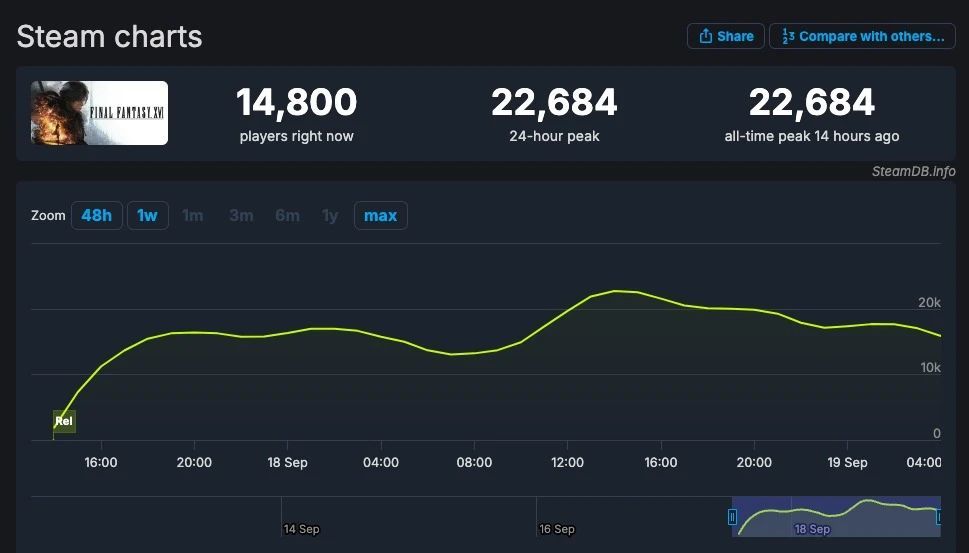Grab the right navigator range handle
Screen dimensions: 969x553
click(x=939, y=517)
